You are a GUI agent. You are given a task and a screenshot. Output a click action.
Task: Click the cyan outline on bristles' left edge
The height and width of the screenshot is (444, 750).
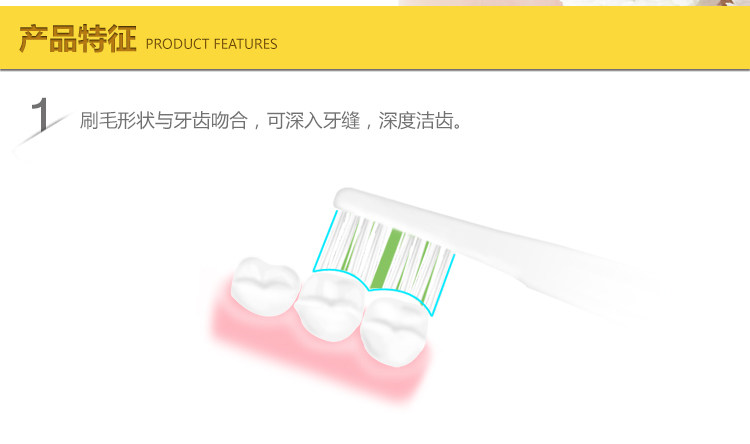(324, 241)
